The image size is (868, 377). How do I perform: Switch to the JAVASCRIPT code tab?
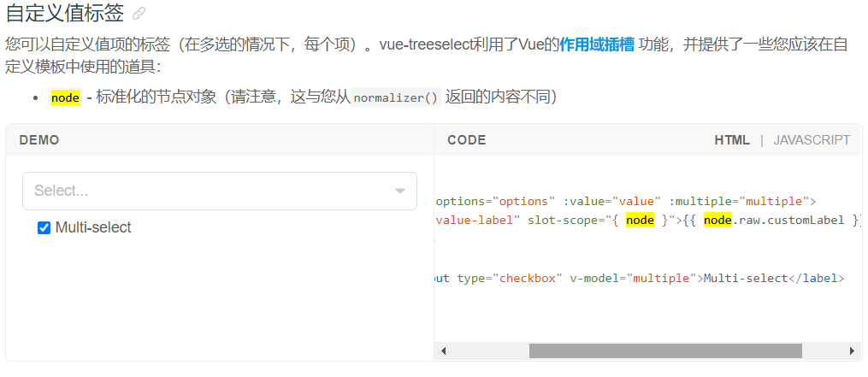[812, 140]
